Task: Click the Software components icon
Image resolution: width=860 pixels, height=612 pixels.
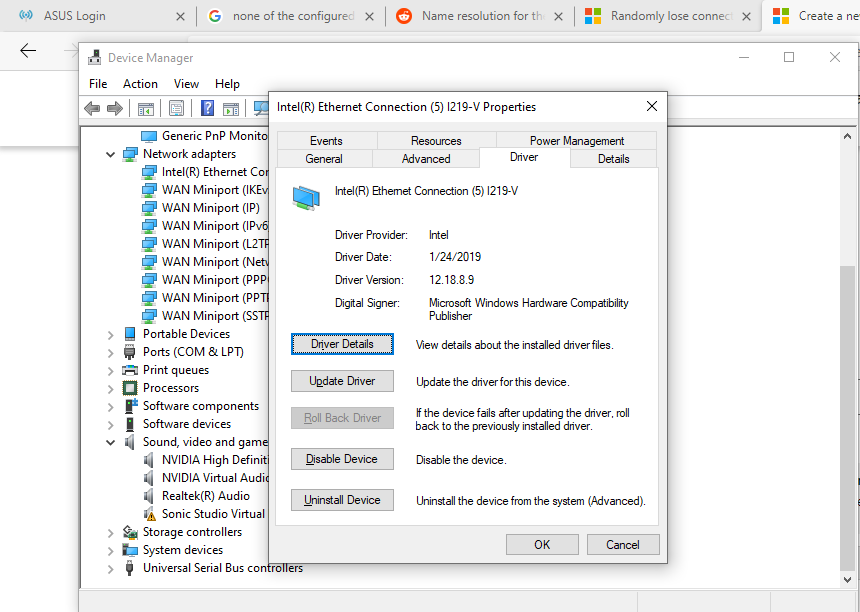Action: click(x=131, y=406)
